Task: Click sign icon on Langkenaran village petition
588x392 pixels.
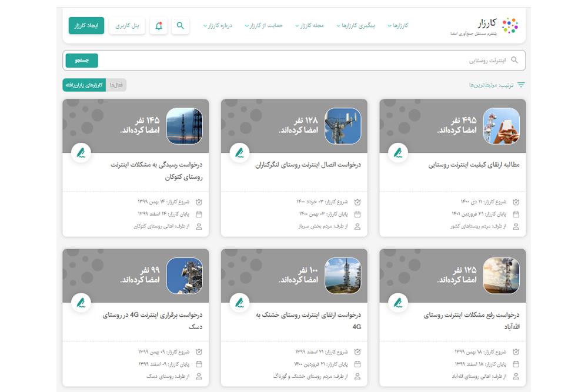Action: point(239,153)
